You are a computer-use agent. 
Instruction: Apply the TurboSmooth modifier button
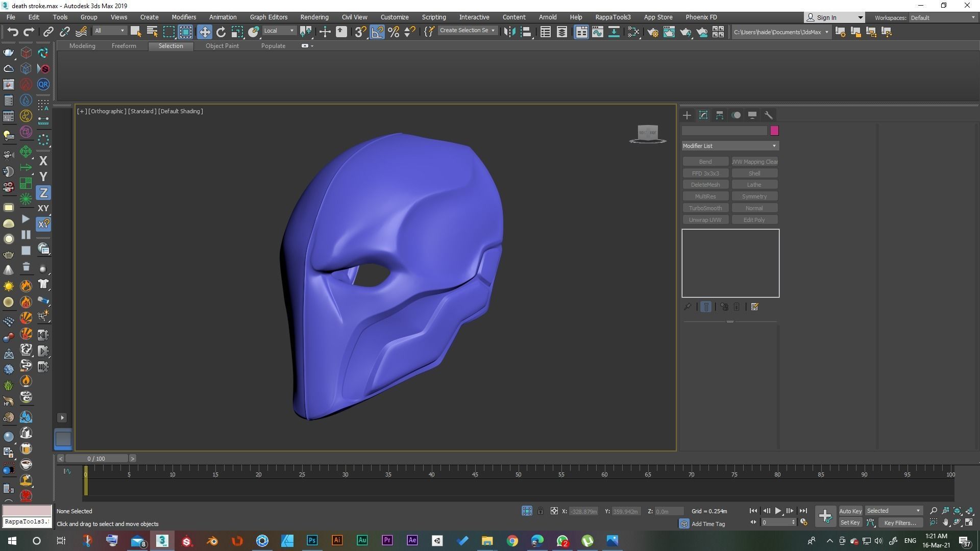[705, 208]
